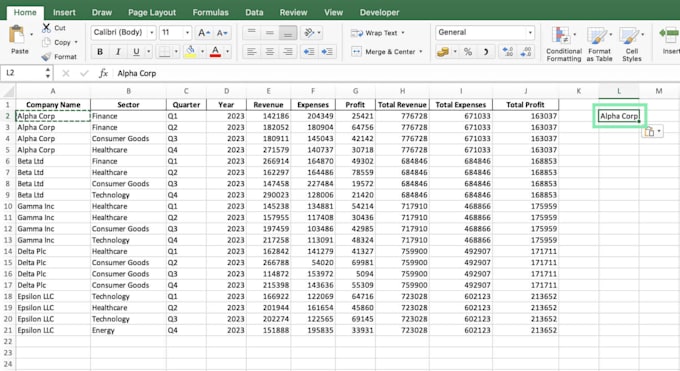The image size is (680, 371).
Task: Click the Cut scissors icon
Action: (46, 28)
